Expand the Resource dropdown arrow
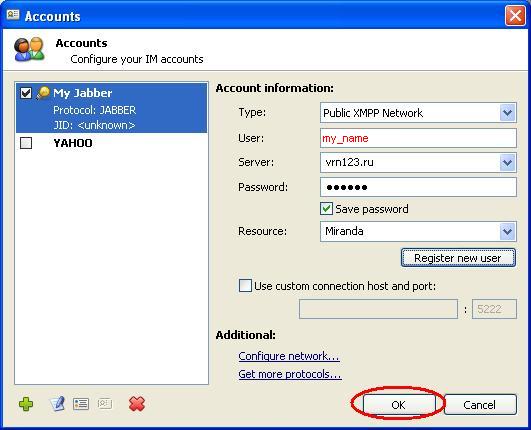 tap(507, 231)
